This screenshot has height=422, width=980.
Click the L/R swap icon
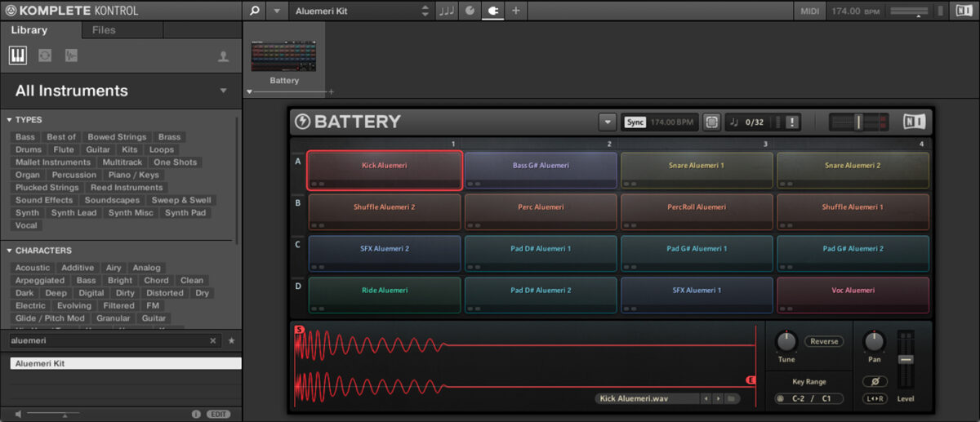point(875,398)
